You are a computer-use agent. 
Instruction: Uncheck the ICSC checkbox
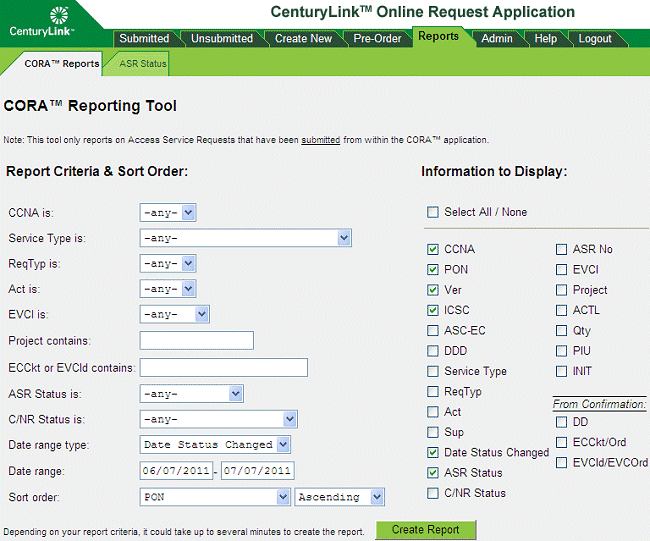pos(433,310)
